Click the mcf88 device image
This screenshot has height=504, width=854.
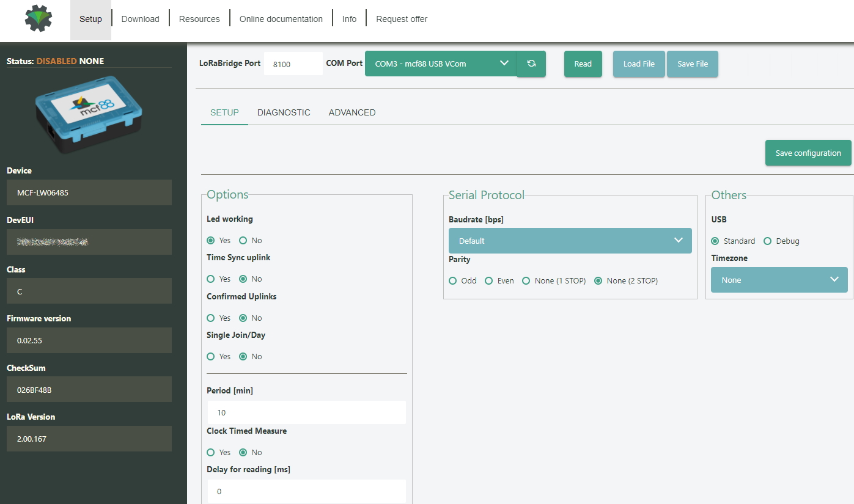click(x=89, y=113)
